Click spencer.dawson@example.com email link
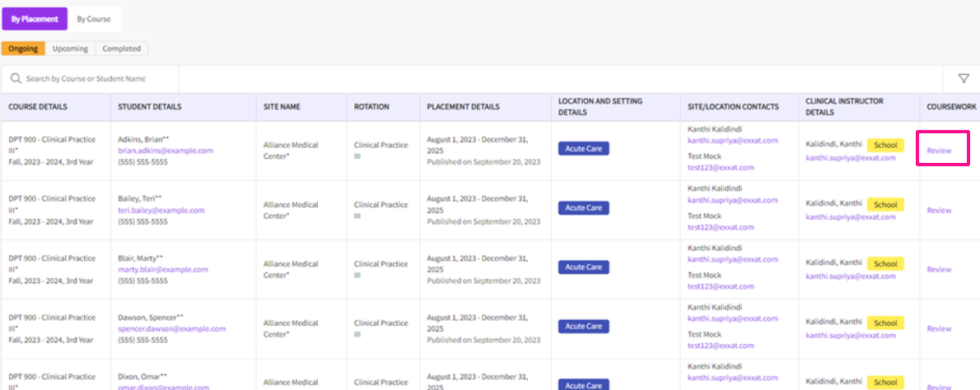The height and width of the screenshot is (390, 980). coord(170,327)
